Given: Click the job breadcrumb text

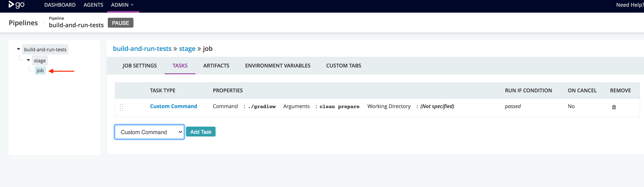Looking at the screenshot, I should coord(208,49).
